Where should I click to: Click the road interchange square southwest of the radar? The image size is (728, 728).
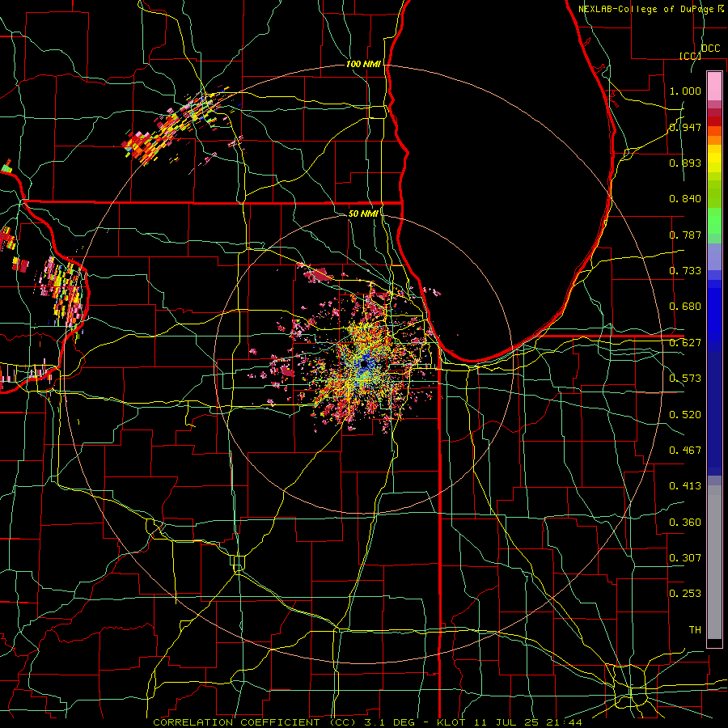click(x=238, y=563)
